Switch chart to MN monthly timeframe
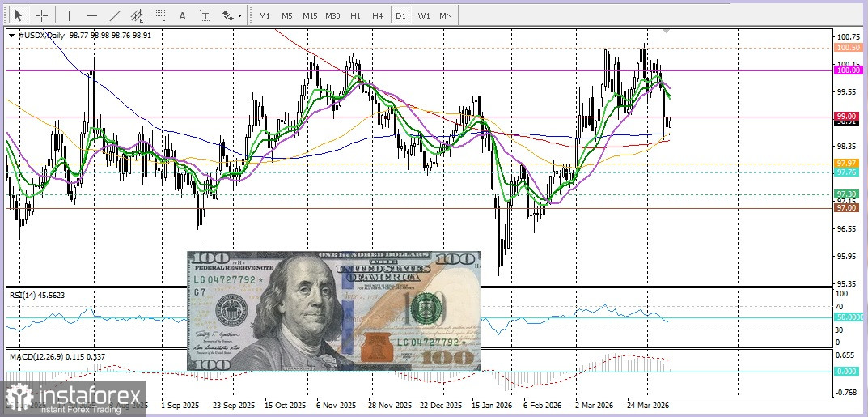 [x=446, y=15]
